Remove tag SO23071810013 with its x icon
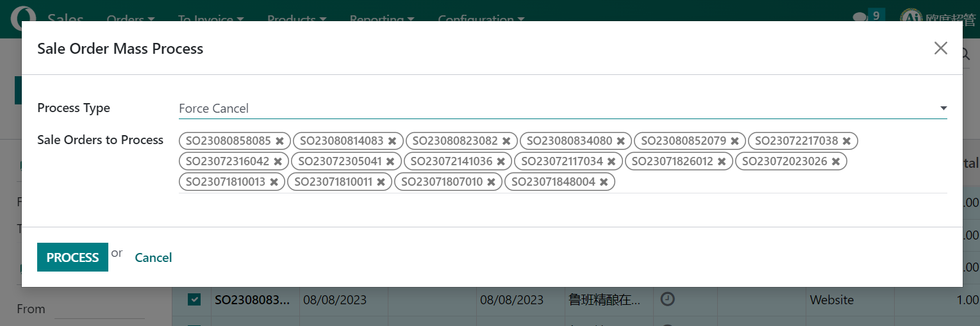980x326 pixels. (x=274, y=182)
